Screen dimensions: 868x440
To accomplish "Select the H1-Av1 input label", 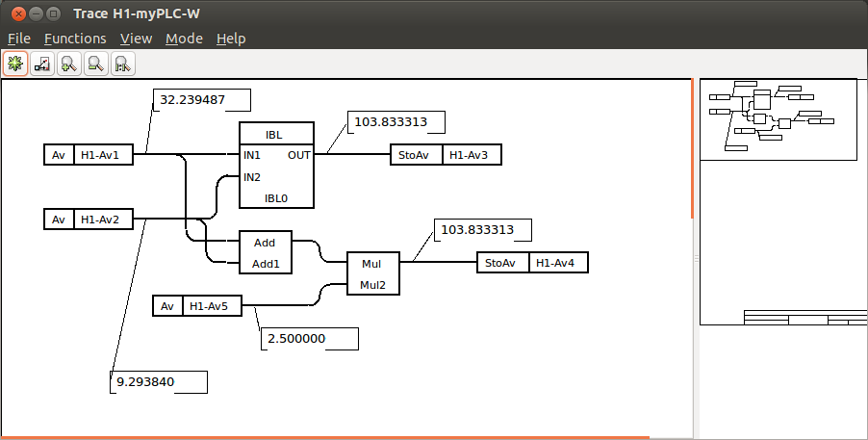I will 104,155.
